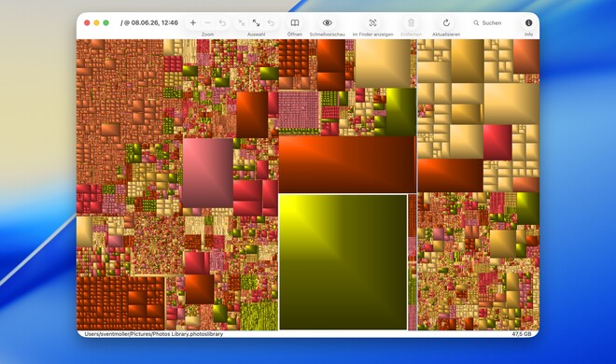The height and width of the screenshot is (364, 616).
Task: Open the Info panel icon
Action: [529, 23]
